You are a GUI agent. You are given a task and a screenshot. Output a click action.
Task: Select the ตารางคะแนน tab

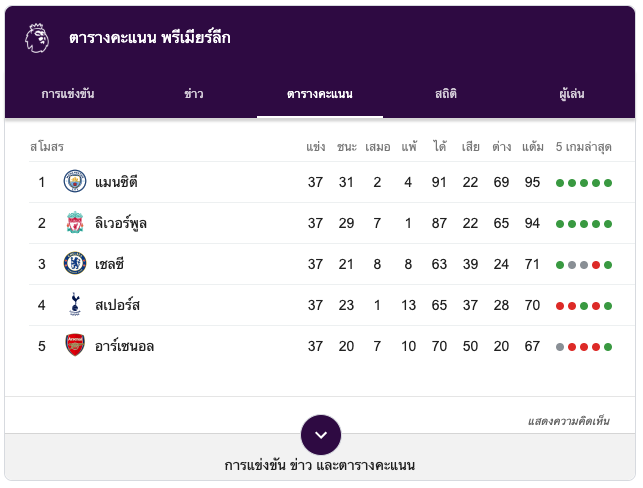tap(320, 94)
